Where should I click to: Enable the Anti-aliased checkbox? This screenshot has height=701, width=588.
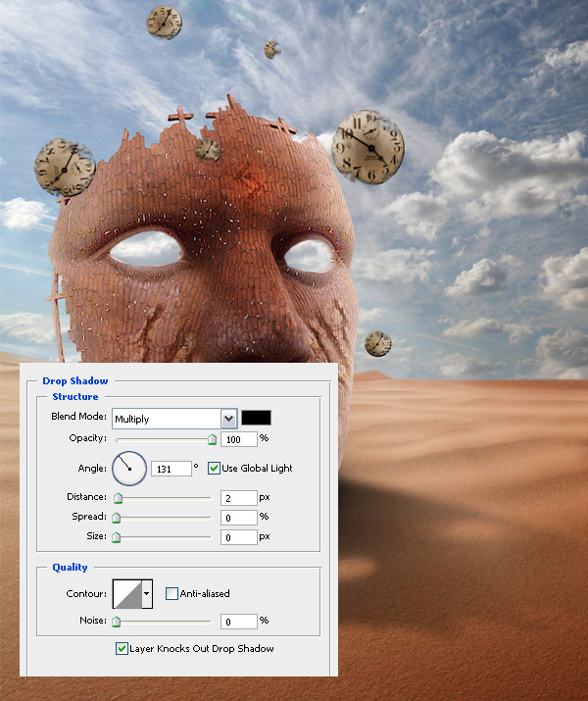171,593
